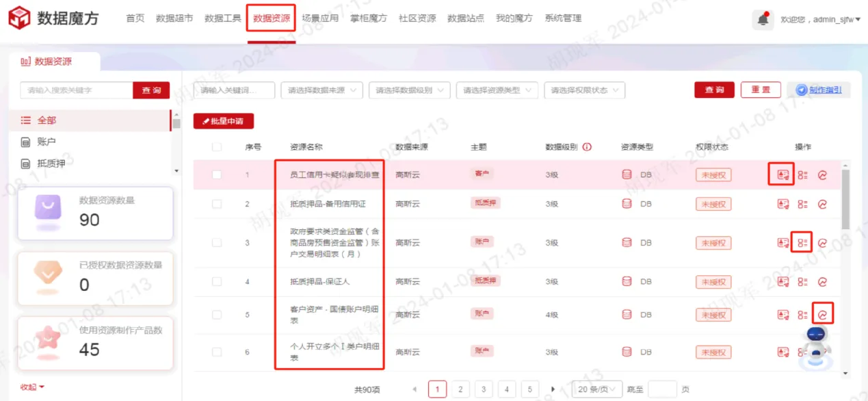Click the database icon in row 1
Image resolution: width=868 pixels, height=401 pixels.
[627, 174]
